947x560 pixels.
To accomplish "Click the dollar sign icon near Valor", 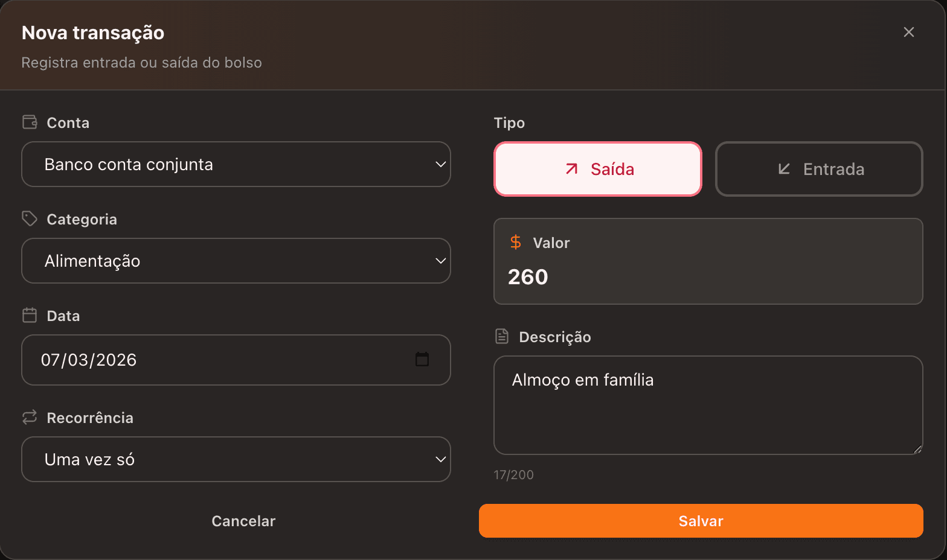I will coord(516,243).
